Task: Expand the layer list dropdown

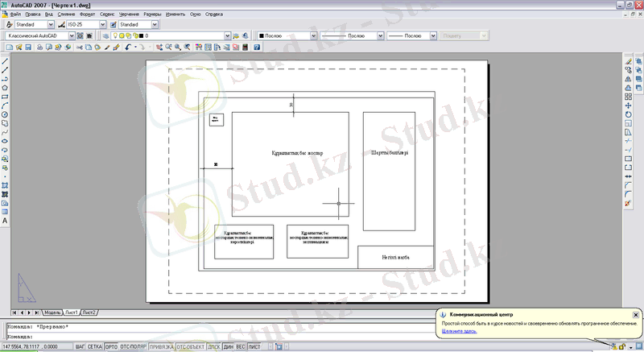Action: [227, 35]
